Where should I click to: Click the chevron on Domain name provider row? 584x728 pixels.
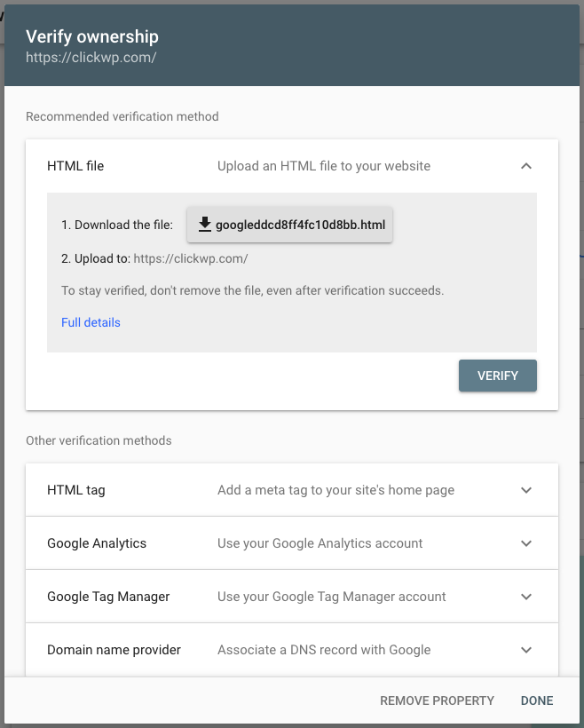[525, 649]
